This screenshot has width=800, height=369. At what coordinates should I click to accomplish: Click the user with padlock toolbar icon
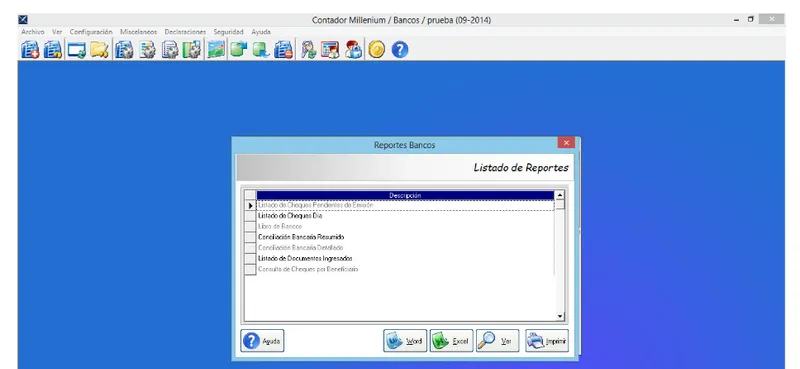click(x=353, y=50)
